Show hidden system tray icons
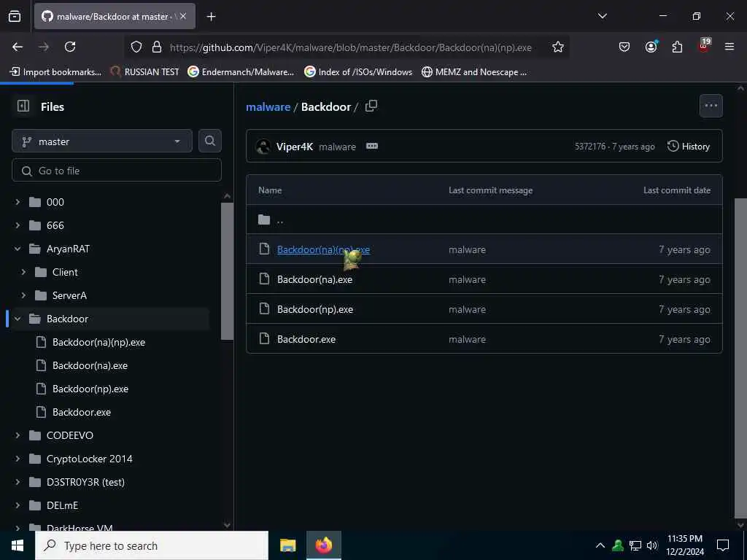 click(x=600, y=545)
